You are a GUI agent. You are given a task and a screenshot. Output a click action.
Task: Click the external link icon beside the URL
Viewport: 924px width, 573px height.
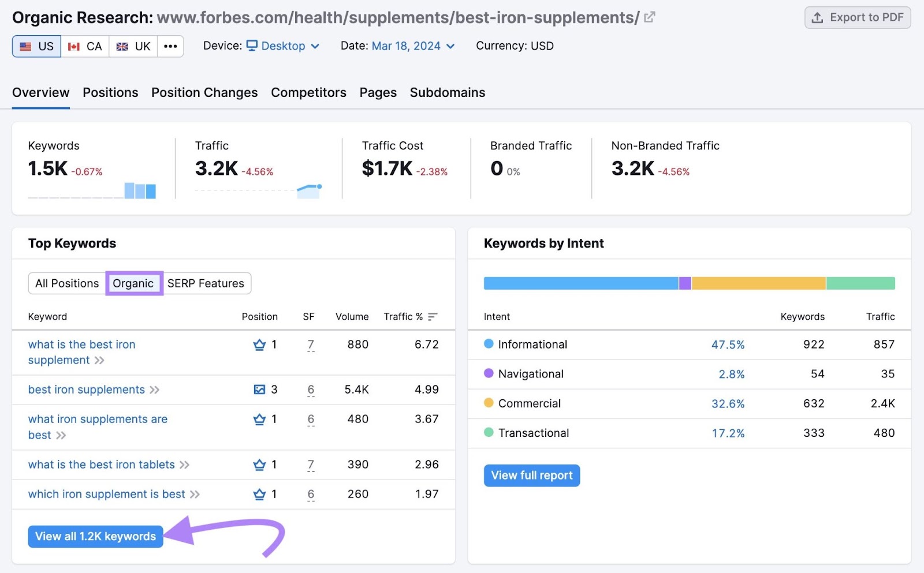(x=649, y=17)
